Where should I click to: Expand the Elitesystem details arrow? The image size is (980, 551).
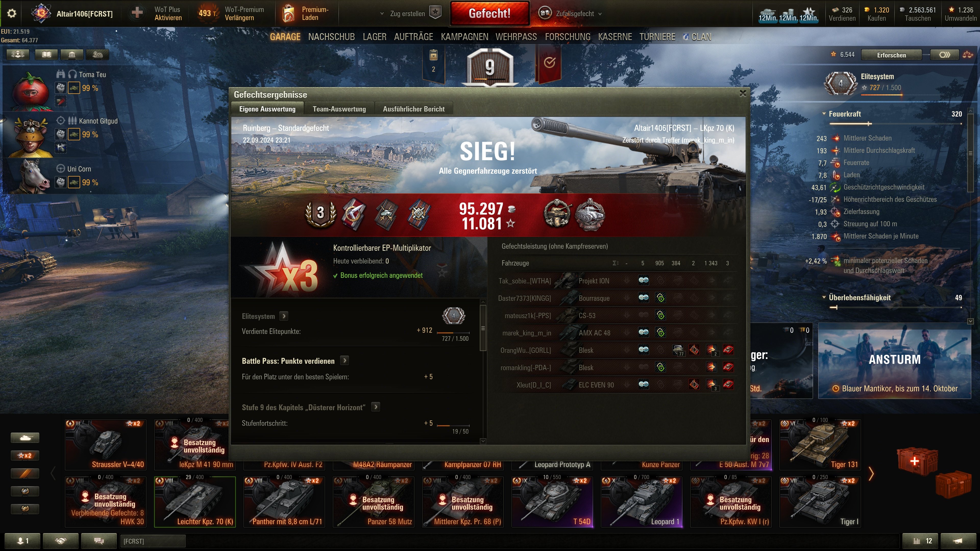click(x=284, y=316)
